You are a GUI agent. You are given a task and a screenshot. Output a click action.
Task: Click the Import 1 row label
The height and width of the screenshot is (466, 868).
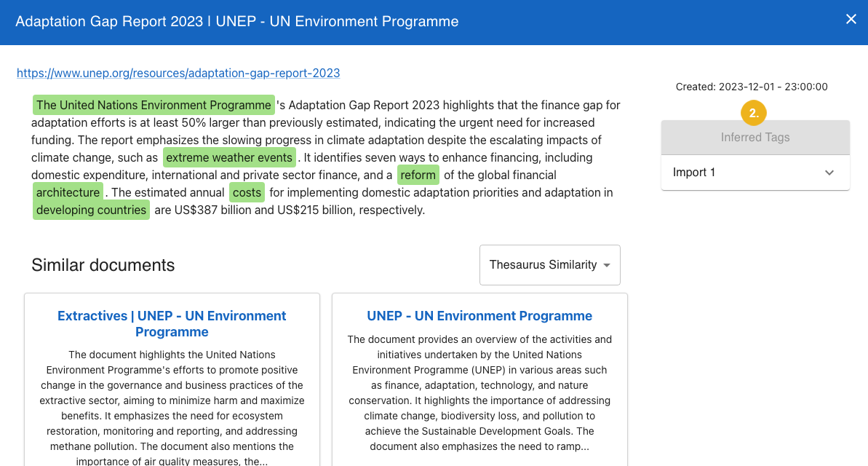694,173
